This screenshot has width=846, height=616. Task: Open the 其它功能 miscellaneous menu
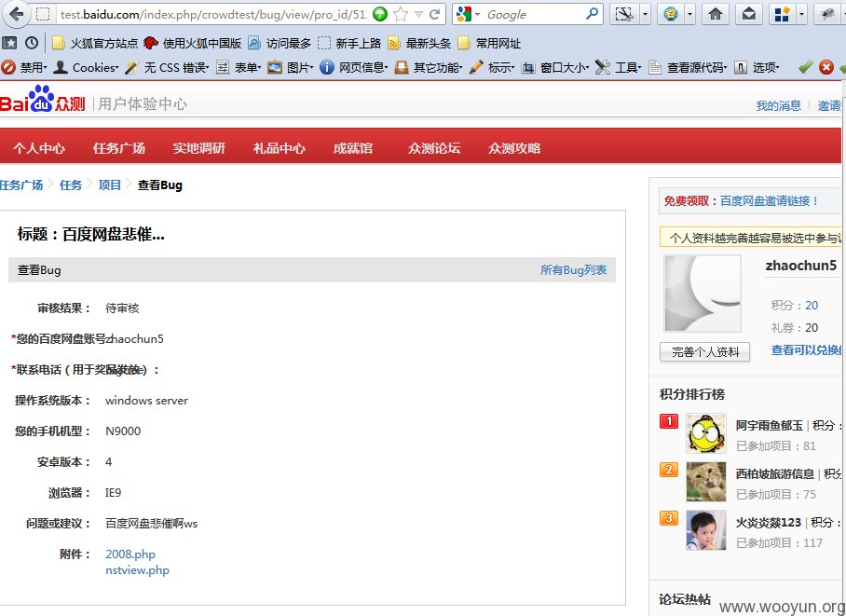429,67
